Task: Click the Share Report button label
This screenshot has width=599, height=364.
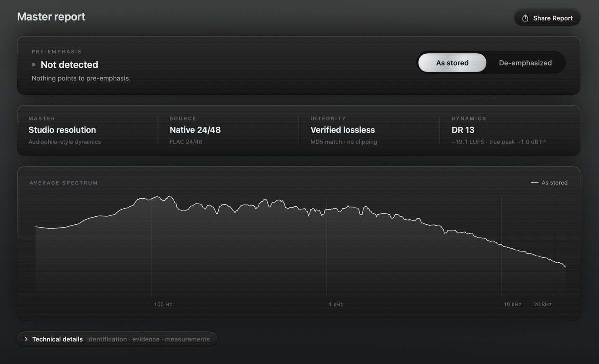Action: tap(553, 18)
